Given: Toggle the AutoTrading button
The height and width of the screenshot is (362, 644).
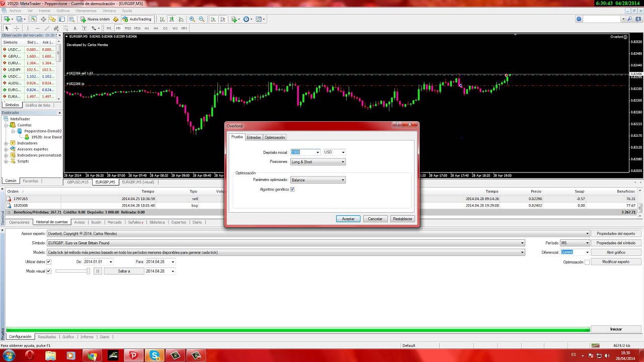Looking at the screenshot, I should 137,19.
